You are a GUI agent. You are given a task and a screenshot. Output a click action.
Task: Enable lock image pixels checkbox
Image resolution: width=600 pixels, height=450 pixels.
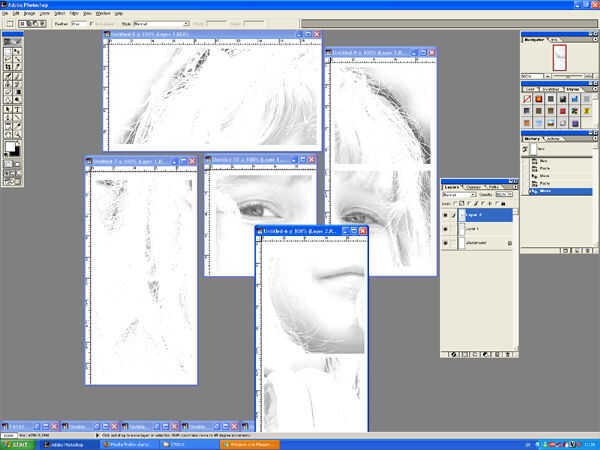470,204
